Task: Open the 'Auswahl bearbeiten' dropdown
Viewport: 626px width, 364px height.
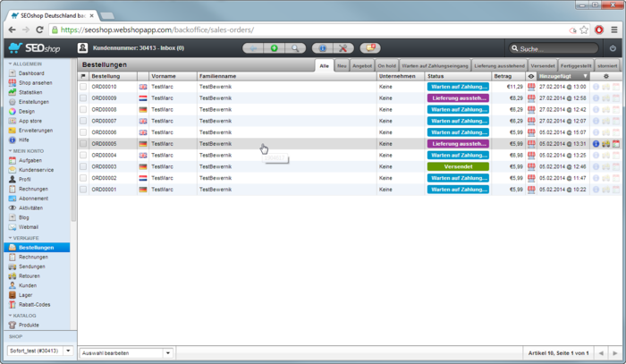Action: click(x=125, y=353)
